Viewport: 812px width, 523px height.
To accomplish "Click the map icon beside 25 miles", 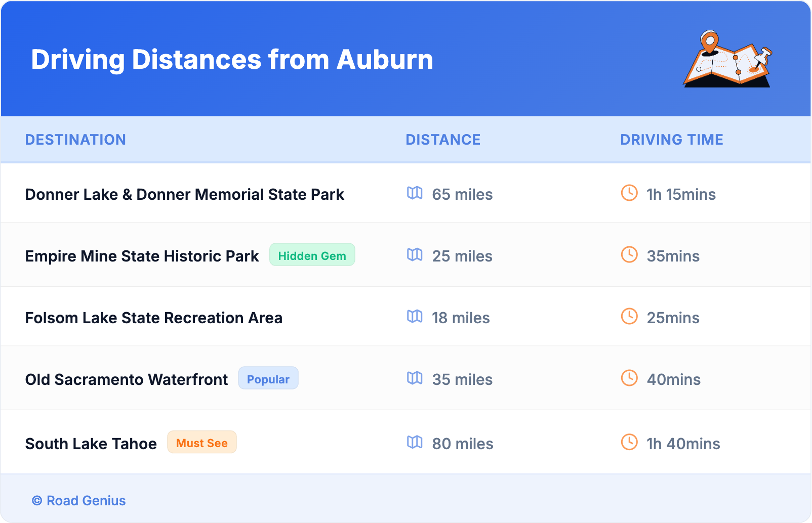I will click(x=415, y=255).
